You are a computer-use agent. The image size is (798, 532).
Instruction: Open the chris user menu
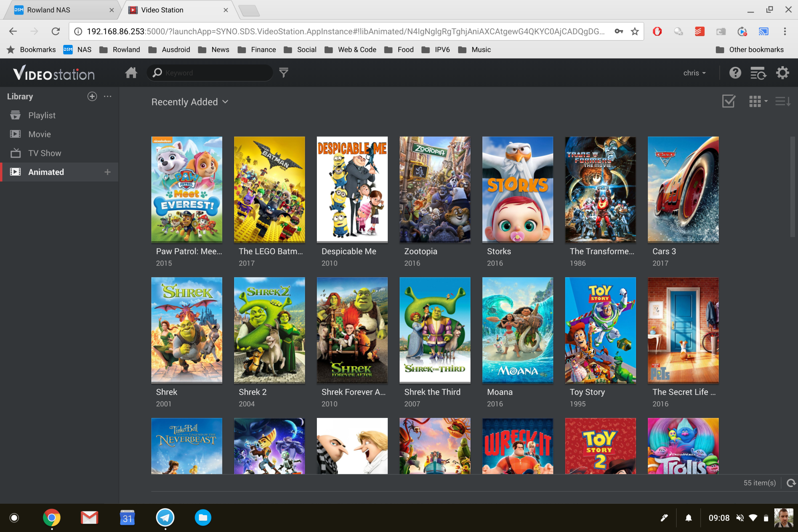tap(694, 73)
